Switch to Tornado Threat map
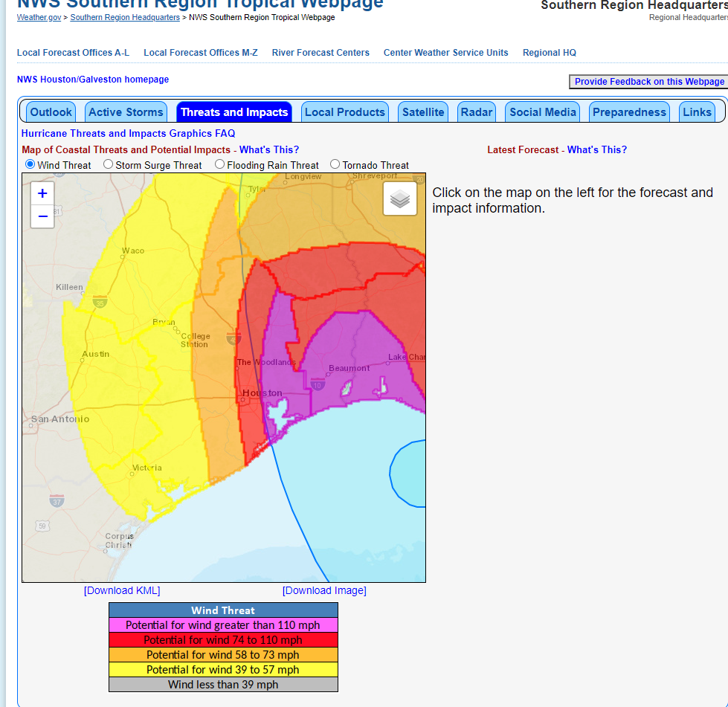 (335, 164)
